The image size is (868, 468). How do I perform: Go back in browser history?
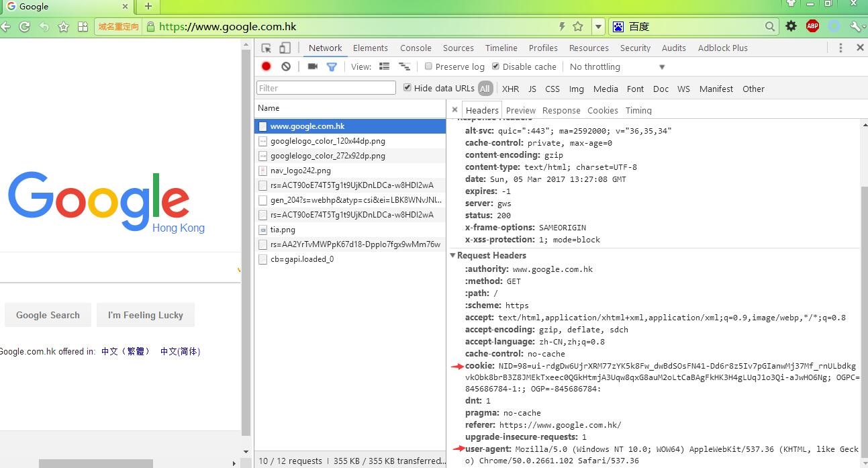5,27
